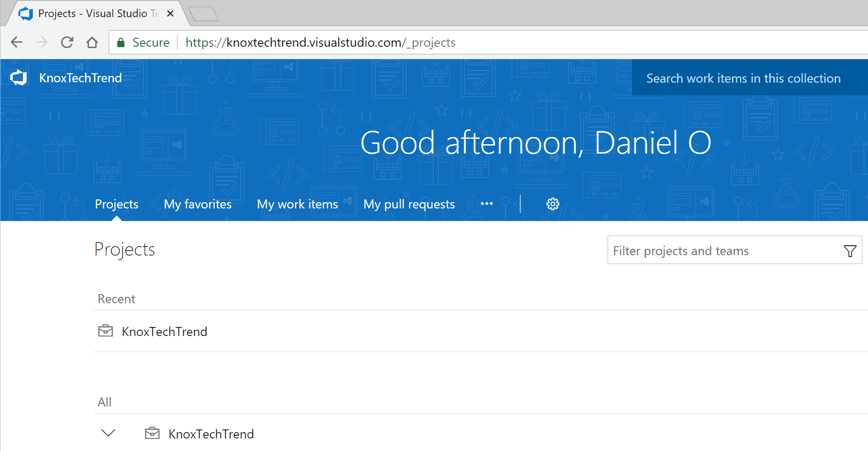Click the filter funnel icon
The height and width of the screenshot is (451, 868).
(850, 251)
